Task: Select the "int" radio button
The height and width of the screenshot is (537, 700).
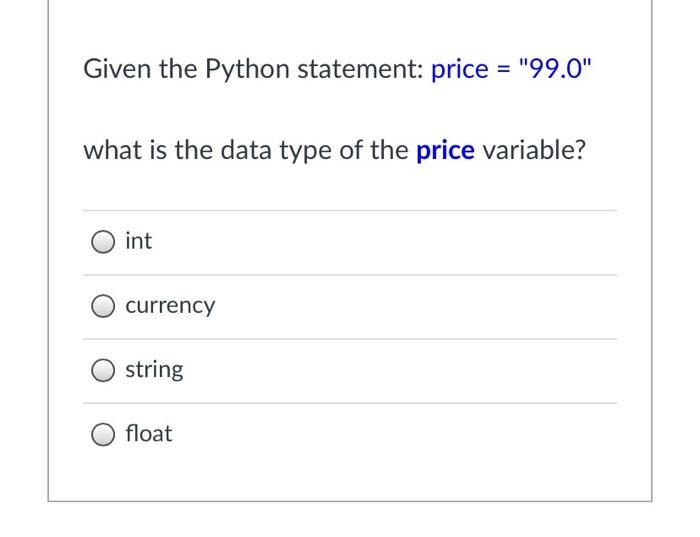Action: point(105,242)
